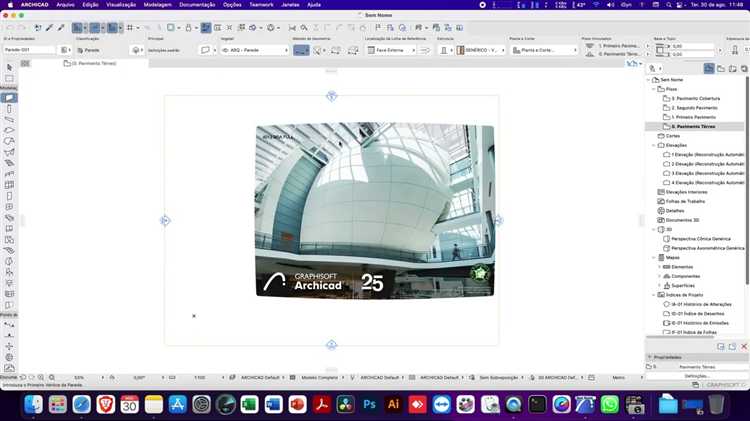Toggle the flip wall reference line button
The height and width of the screenshot is (421, 750).
pos(425,50)
